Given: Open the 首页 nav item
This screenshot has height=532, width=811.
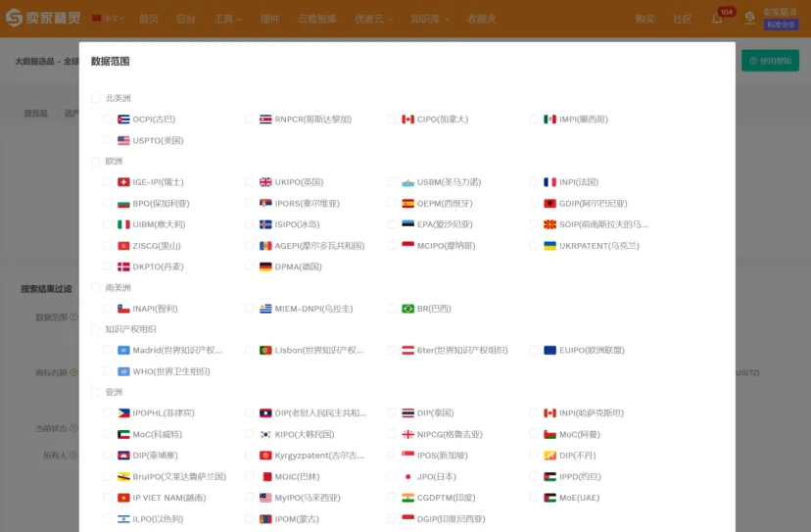Looking at the screenshot, I should coord(149,19).
